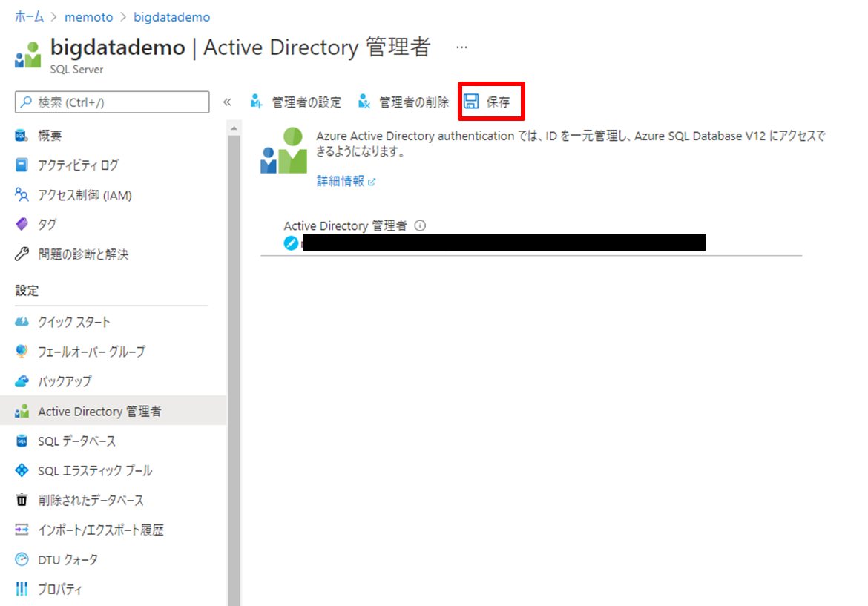Click the purple タグ tag icon
The width and height of the screenshot is (868, 606).
pyautogui.click(x=22, y=224)
